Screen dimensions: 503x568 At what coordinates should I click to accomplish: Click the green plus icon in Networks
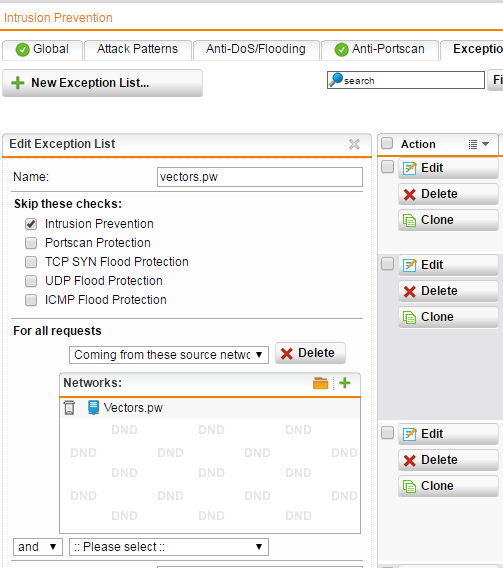click(x=345, y=383)
